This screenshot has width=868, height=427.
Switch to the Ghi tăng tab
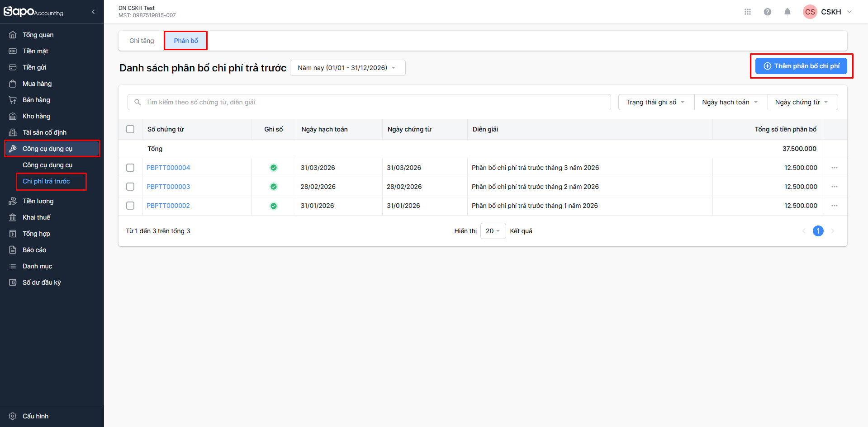142,41
